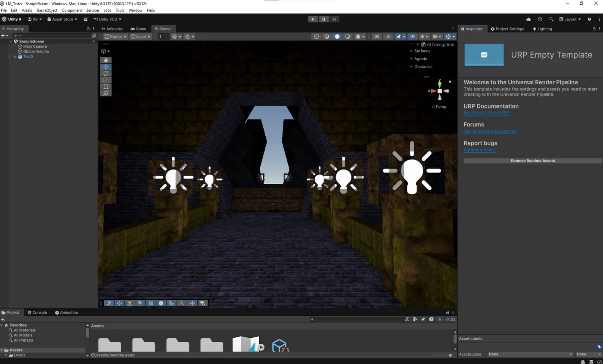Click the Scene orientation gizmo center cube
This screenshot has width=603, height=364.
[x=439, y=91]
